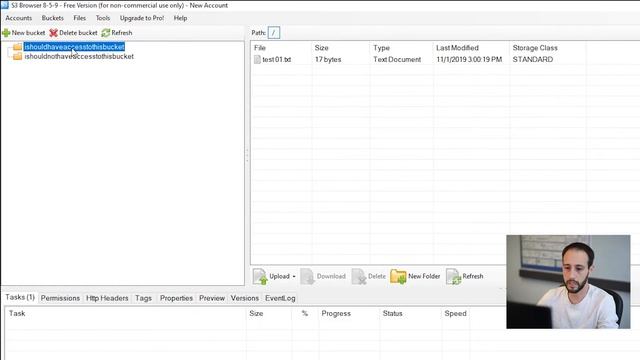
Task: Click the Download icon
Action: point(307,276)
